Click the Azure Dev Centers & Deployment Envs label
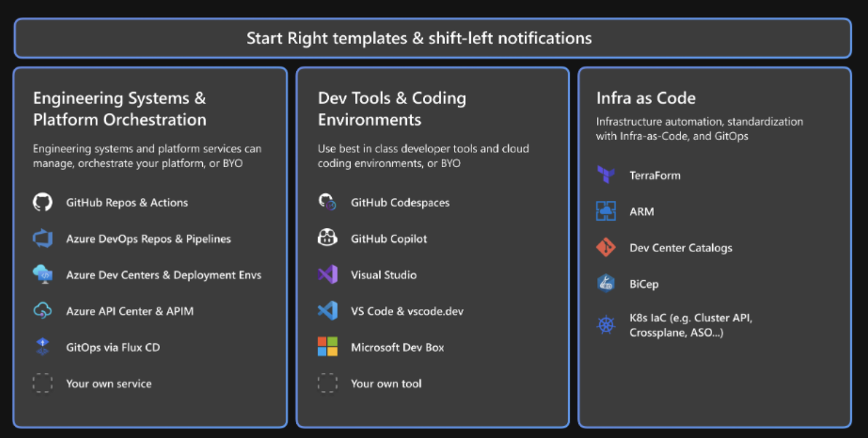This screenshot has width=868, height=438. pos(163,275)
